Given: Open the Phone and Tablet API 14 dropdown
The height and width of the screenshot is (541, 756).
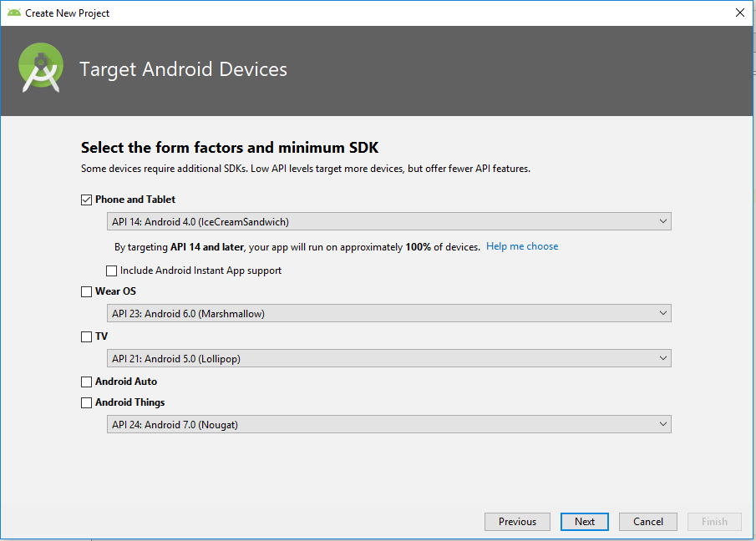Looking at the screenshot, I should (389, 221).
